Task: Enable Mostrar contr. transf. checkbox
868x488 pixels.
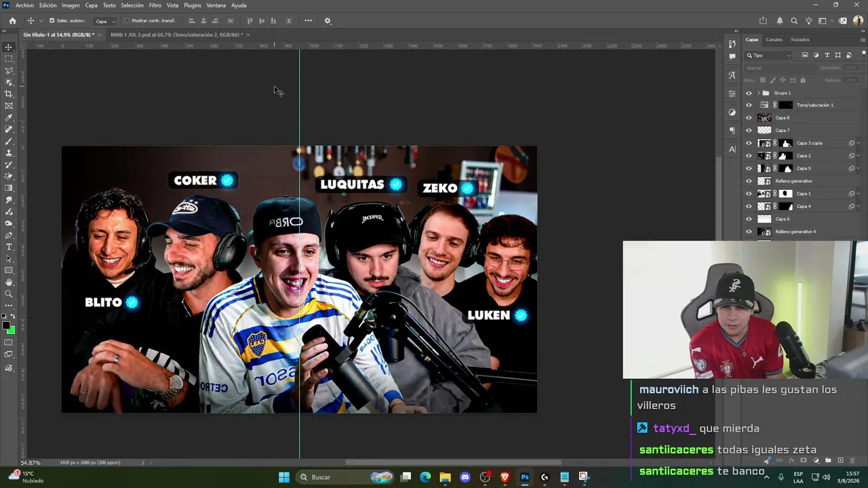Action: tap(127, 20)
